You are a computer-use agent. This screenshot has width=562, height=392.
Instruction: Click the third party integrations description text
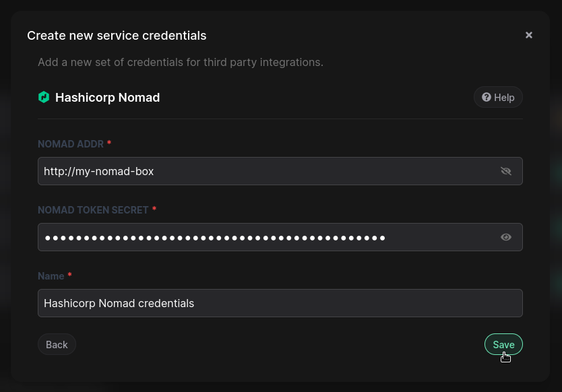click(181, 62)
